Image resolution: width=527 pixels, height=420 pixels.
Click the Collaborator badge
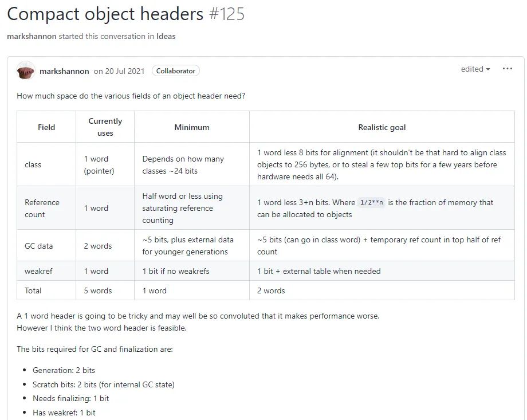(176, 71)
